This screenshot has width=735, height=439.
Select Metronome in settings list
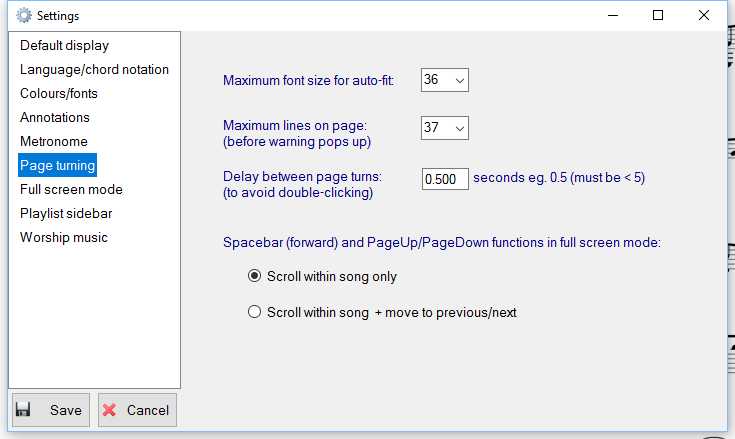point(54,141)
